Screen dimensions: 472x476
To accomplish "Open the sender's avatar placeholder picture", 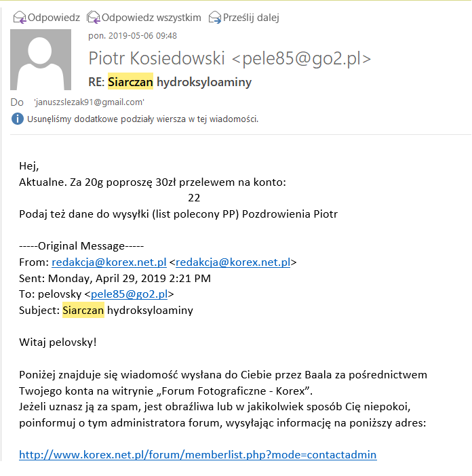I will pos(40,60).
